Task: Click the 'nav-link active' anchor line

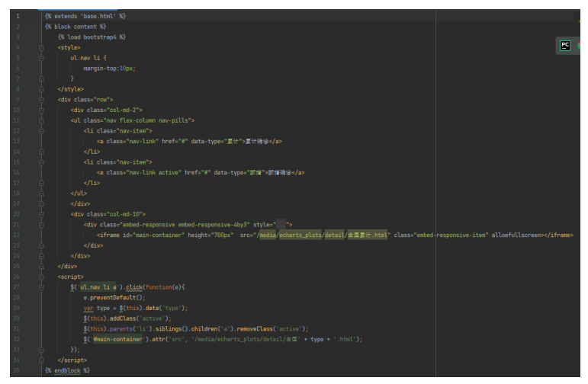Action: tap(201, 173)
